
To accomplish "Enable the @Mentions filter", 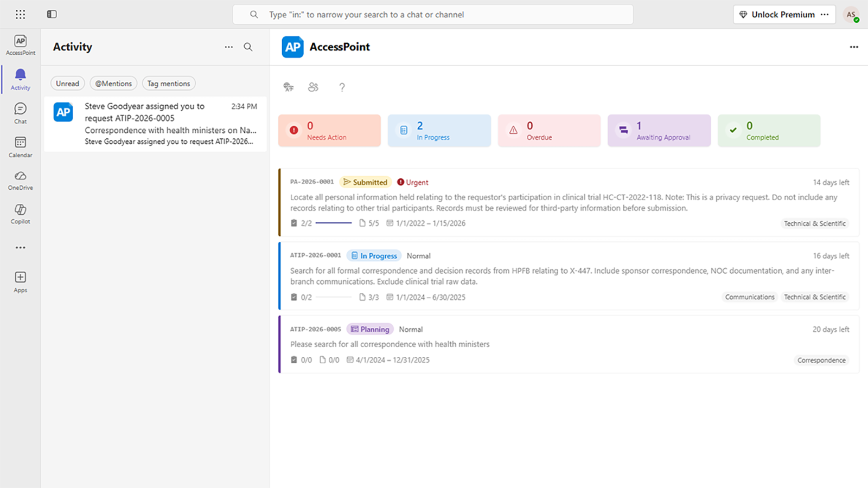I will 113,83.
